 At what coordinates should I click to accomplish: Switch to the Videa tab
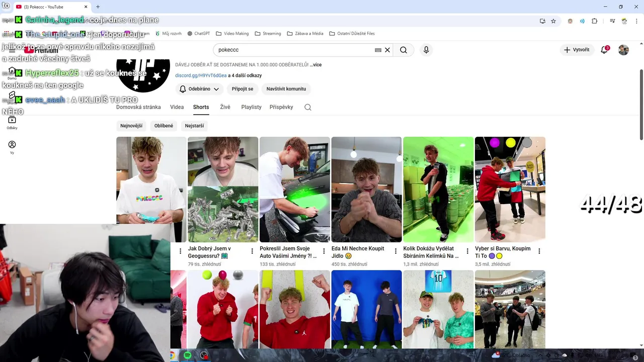point(177,107)
